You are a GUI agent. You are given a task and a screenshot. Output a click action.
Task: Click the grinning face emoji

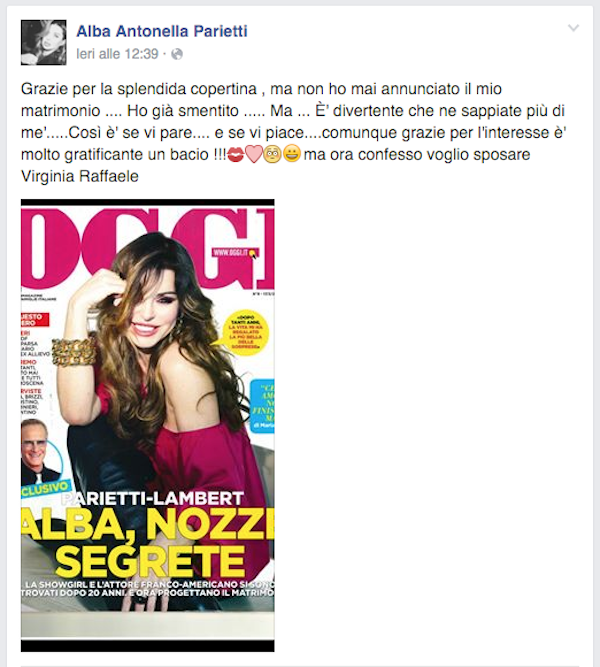[291, 154]
